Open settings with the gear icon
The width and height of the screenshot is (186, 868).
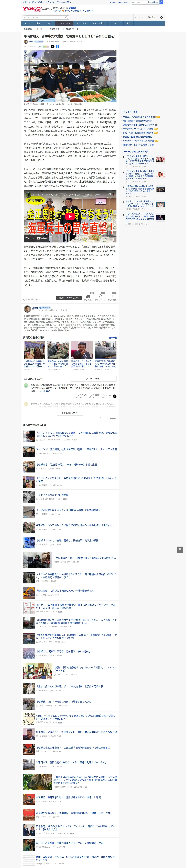(161, 18)
